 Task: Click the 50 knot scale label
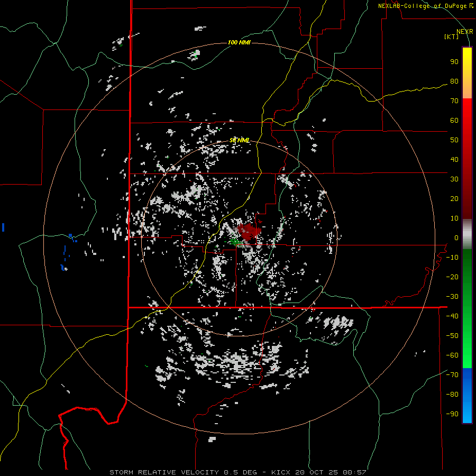click(x=454, y=140)
